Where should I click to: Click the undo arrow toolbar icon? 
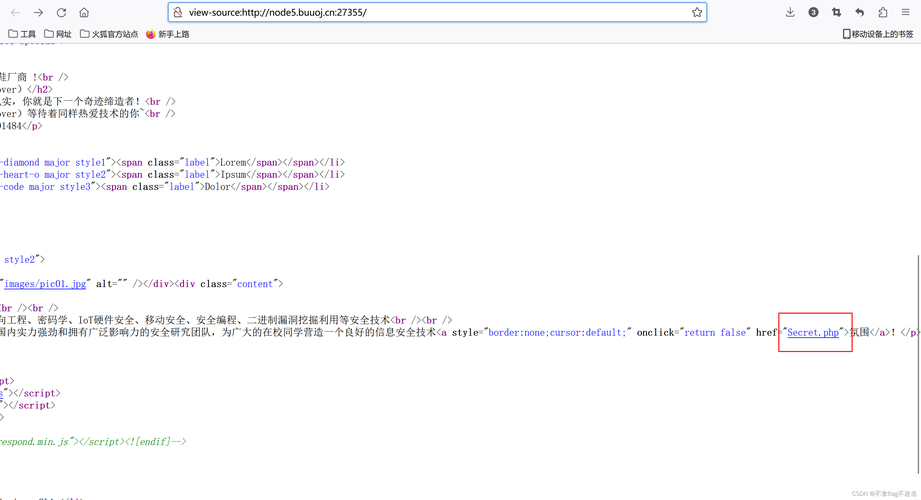pos(859,12)
